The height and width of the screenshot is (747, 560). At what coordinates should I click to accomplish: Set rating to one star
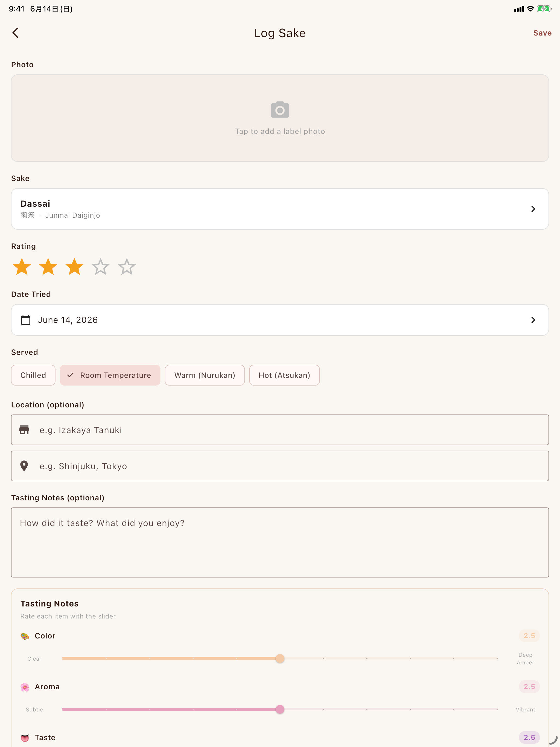22,267
